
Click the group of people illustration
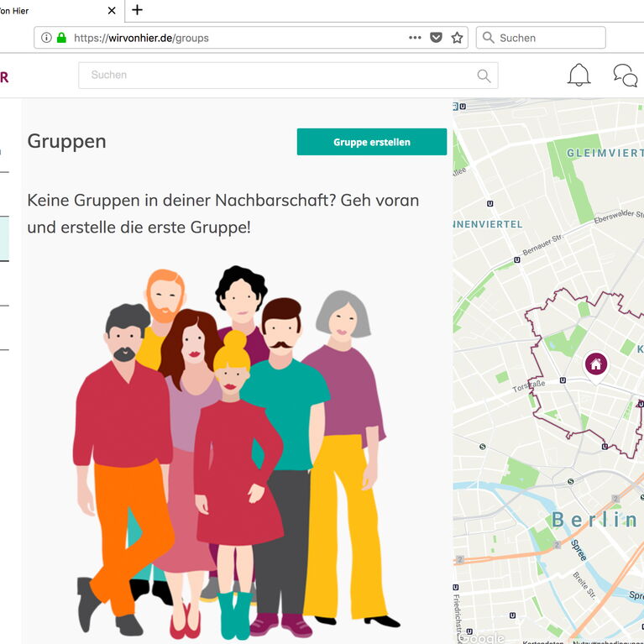237,452
